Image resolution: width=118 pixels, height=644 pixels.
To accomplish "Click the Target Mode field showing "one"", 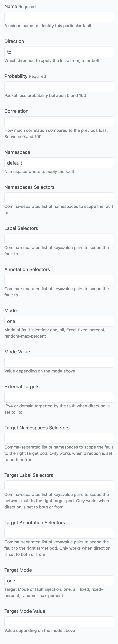I will tap(59, 581).
